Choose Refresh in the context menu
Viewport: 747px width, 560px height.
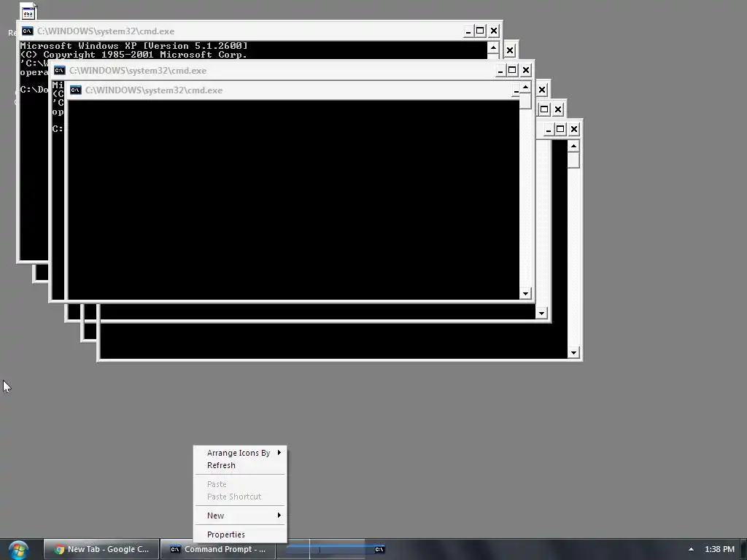(x=240, y=465)
